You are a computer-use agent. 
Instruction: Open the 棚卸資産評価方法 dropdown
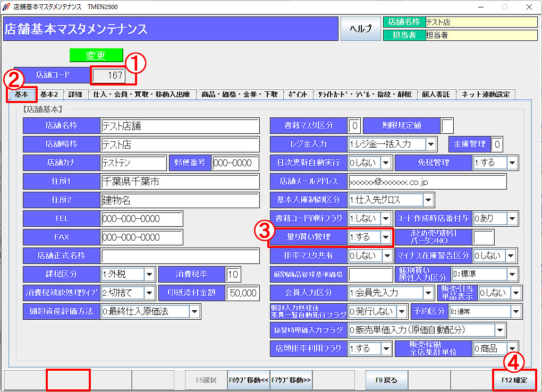(195, 311)
